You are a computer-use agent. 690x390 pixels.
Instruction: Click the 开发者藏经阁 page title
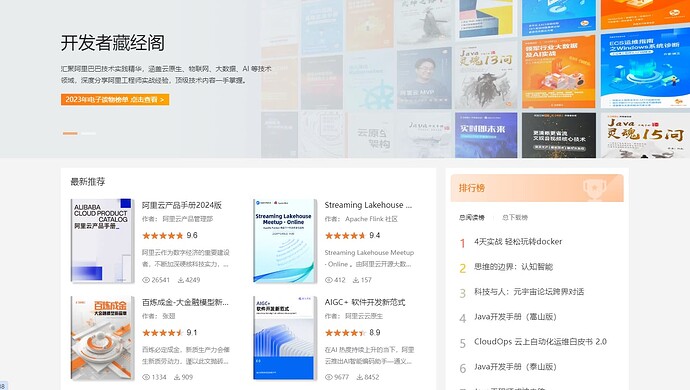click(113, 43)
